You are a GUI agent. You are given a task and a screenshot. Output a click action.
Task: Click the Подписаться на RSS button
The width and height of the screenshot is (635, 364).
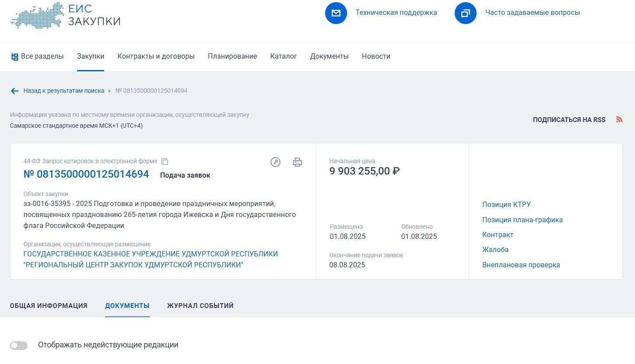(x=568, y=120)
